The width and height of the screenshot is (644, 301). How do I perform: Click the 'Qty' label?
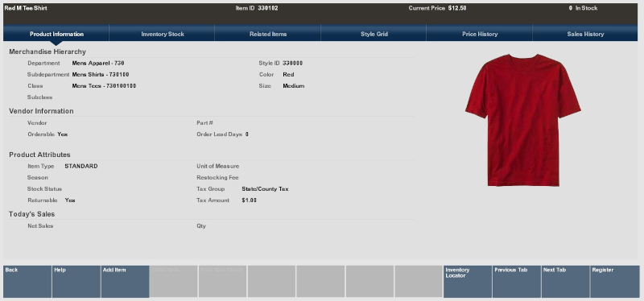pyautogui.click(x=201, y=226)
